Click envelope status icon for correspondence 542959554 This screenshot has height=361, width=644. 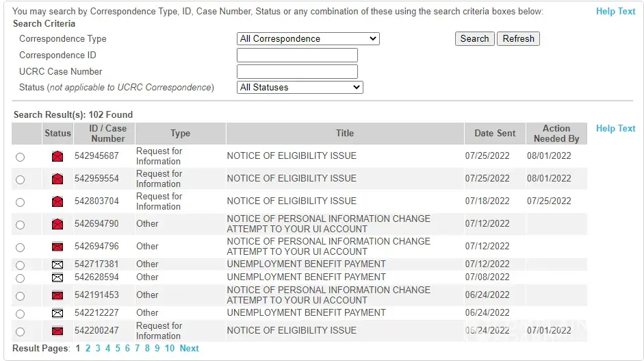pyautogui.click(x=57, y=179)
